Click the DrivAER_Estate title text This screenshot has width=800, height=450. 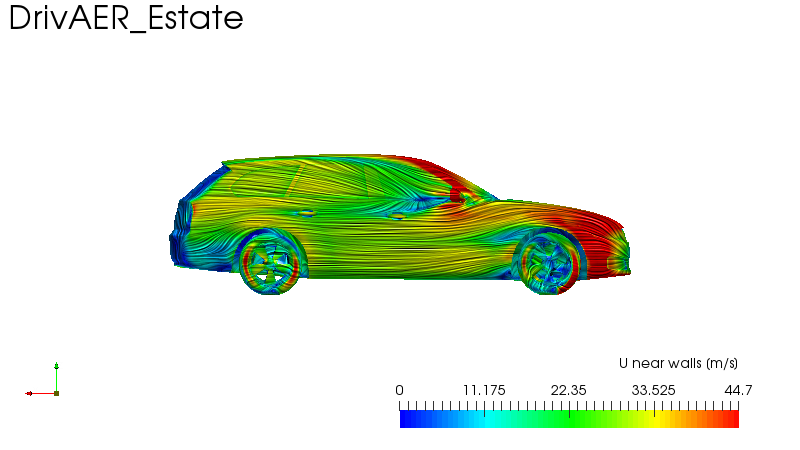(x=126, y=18)
